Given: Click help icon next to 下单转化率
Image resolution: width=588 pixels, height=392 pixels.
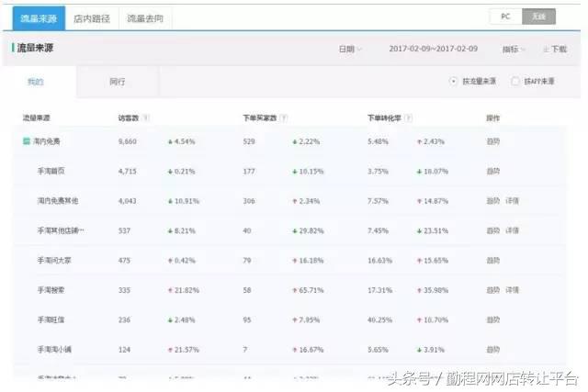Looking at the screenshot, I should 408,118.
